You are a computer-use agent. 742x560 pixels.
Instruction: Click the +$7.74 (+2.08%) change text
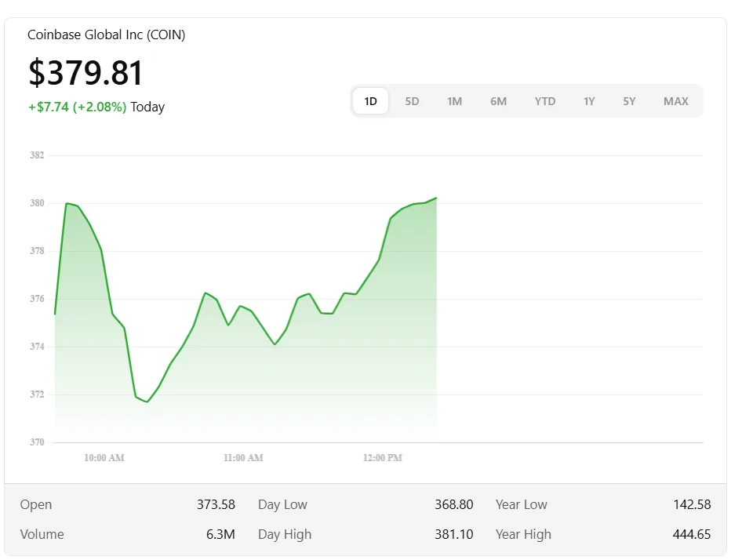coord(77,107)
